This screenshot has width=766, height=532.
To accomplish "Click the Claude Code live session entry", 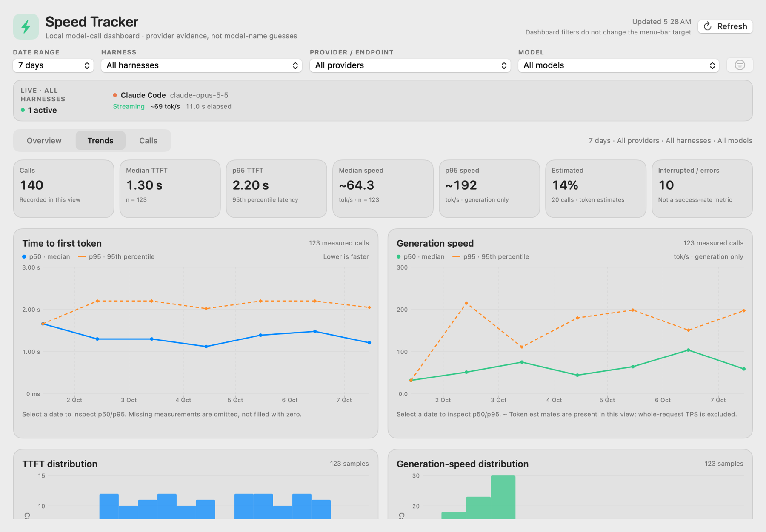I will [172, 101].
